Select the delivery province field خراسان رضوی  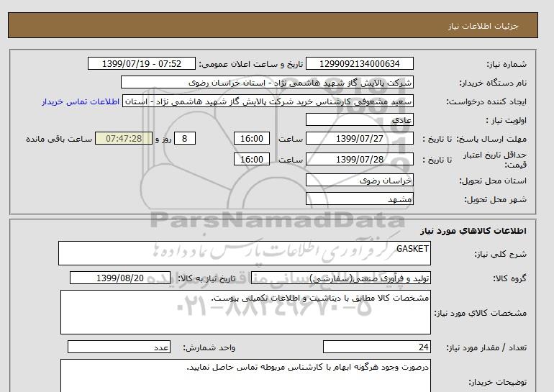360,181
